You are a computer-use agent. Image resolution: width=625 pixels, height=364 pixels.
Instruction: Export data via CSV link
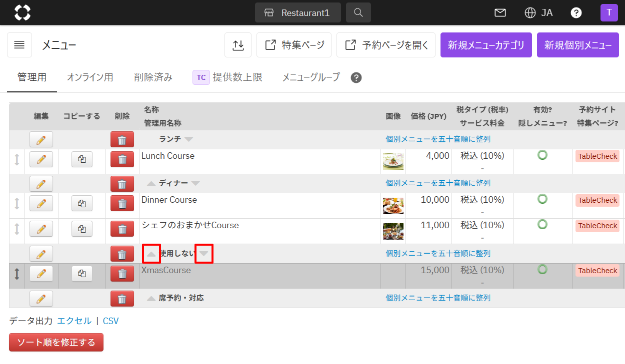111,321
